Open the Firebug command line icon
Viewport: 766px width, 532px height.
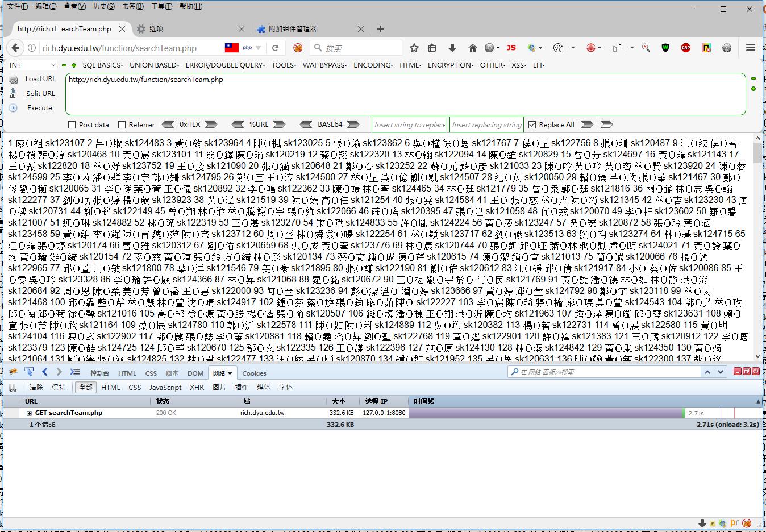(74, 372)
